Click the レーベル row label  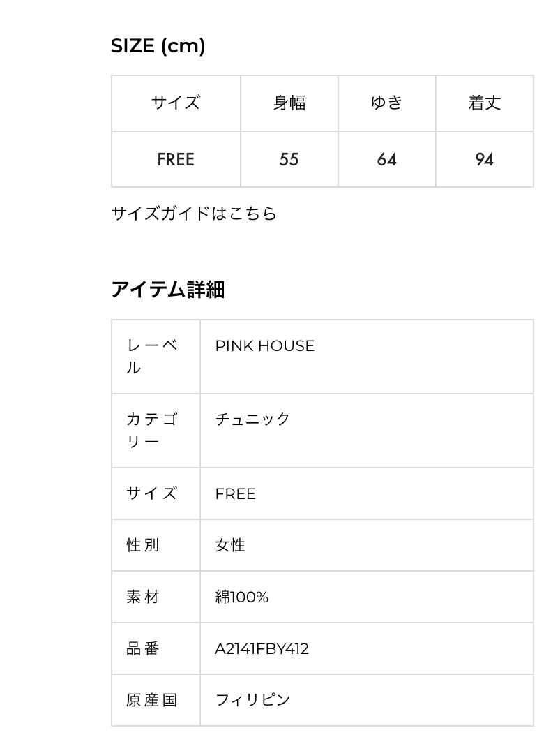click(152, 356)
